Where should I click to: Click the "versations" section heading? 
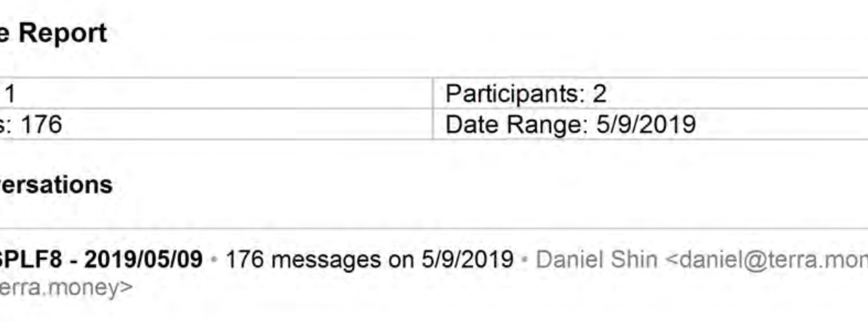(x=56, y=185)
